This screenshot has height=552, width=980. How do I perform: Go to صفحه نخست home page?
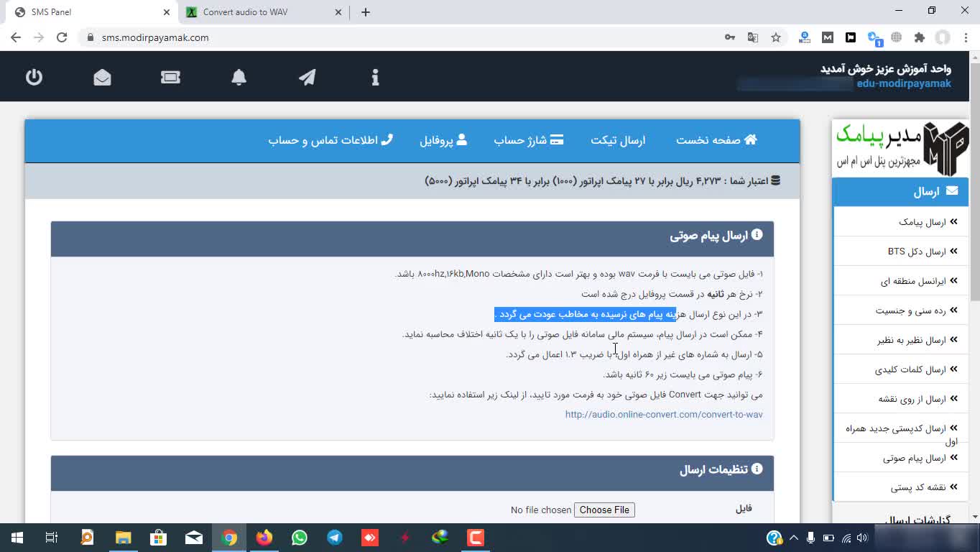click(x=716, y=140)
